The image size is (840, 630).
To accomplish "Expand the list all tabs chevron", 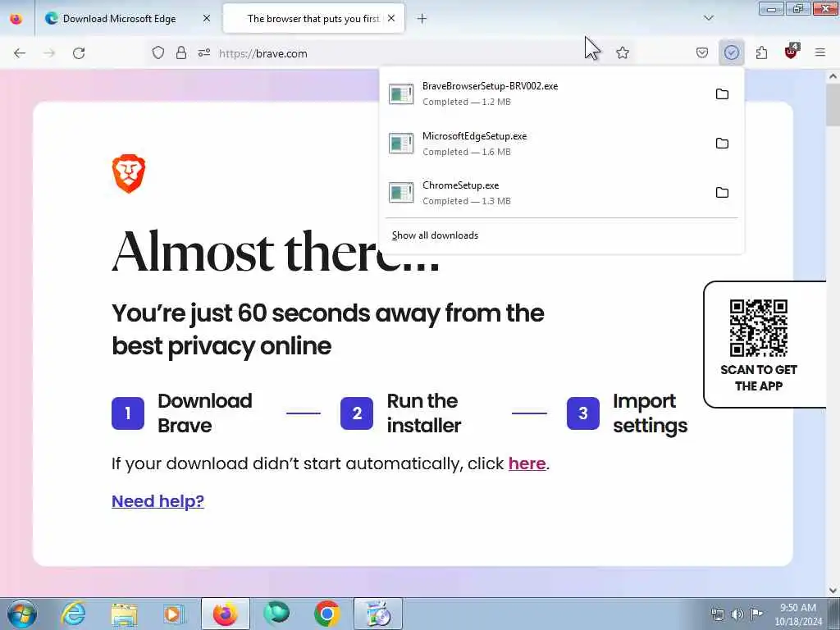I will click(709, 18).
